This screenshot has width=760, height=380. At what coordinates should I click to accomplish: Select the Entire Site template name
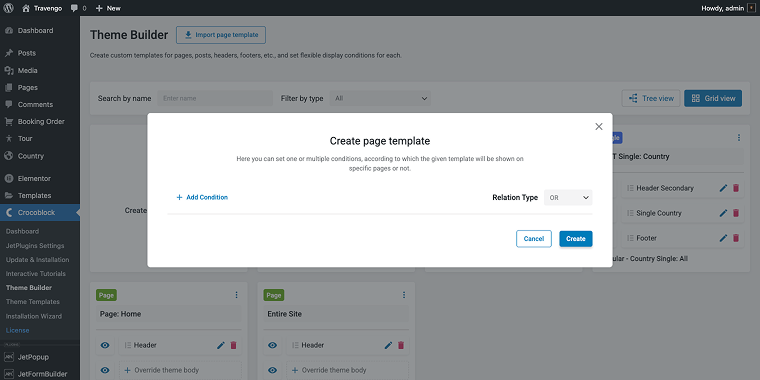[336, 314]
